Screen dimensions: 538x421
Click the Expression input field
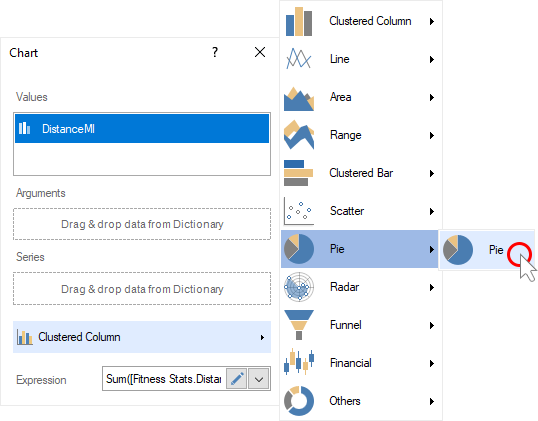tap(164, 379)
